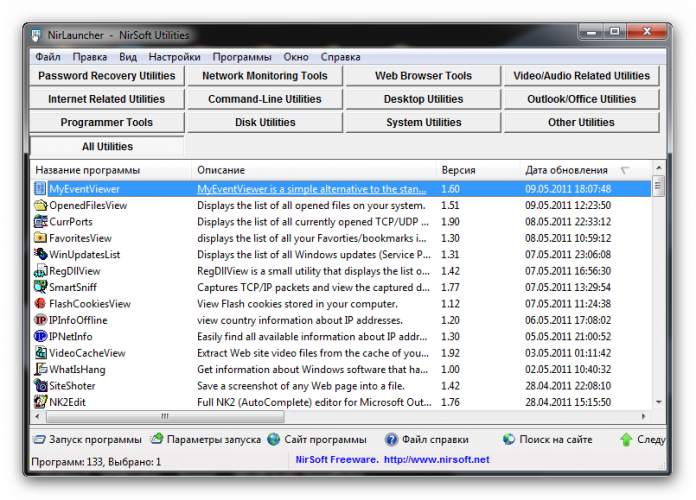
Task: Switch to Desktop Utilities tab
Action: (423, 99)
